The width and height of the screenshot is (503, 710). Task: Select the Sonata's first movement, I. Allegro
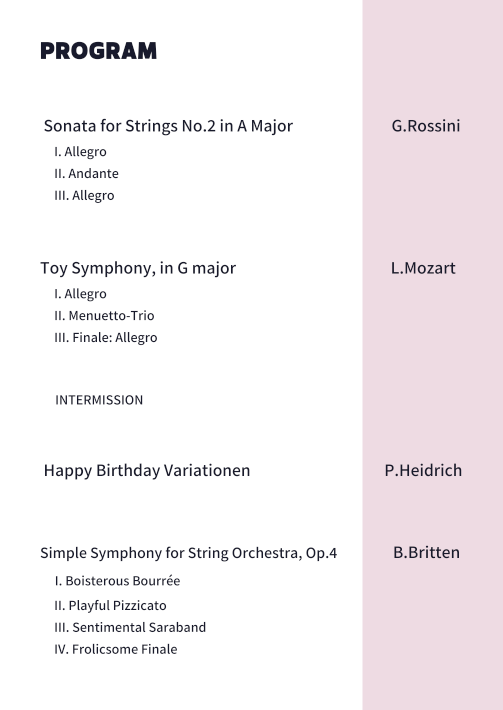coord(81,152)
